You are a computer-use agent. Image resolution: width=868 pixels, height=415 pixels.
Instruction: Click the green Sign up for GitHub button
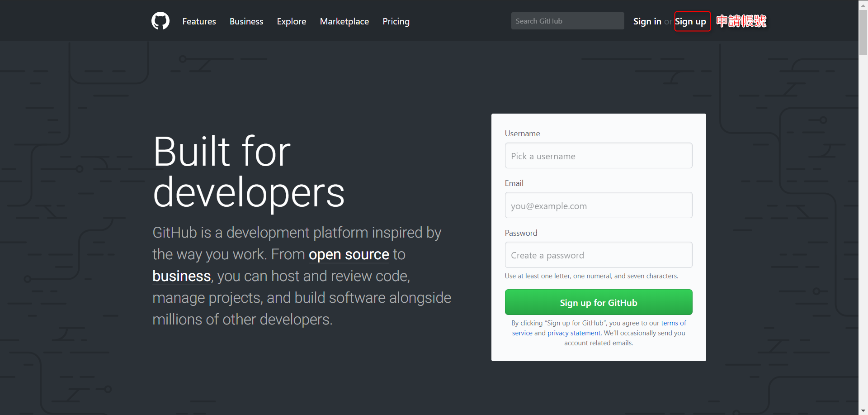pyautogui.click(x=599, y=302)
